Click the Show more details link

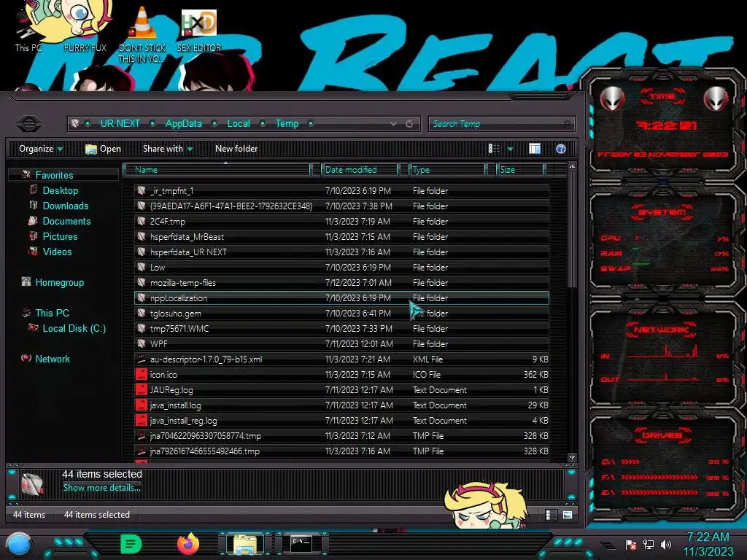coord(101,488)
